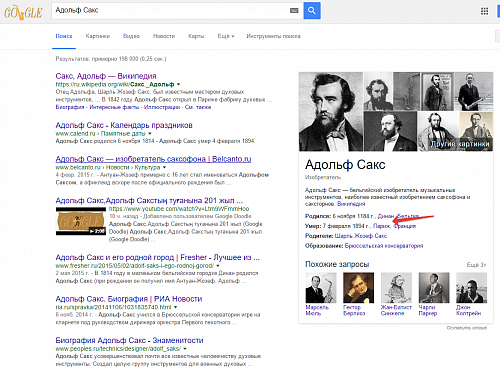Viewport: 500px width, 367px height.
Task: Open the Википедия link in knowledge panel
Action: pyautogui.click(x=351, y=204)
